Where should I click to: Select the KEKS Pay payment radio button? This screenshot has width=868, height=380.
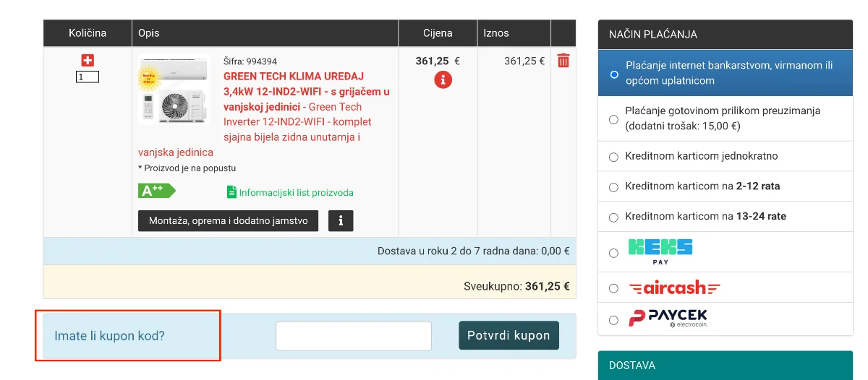tap(614, 253)
